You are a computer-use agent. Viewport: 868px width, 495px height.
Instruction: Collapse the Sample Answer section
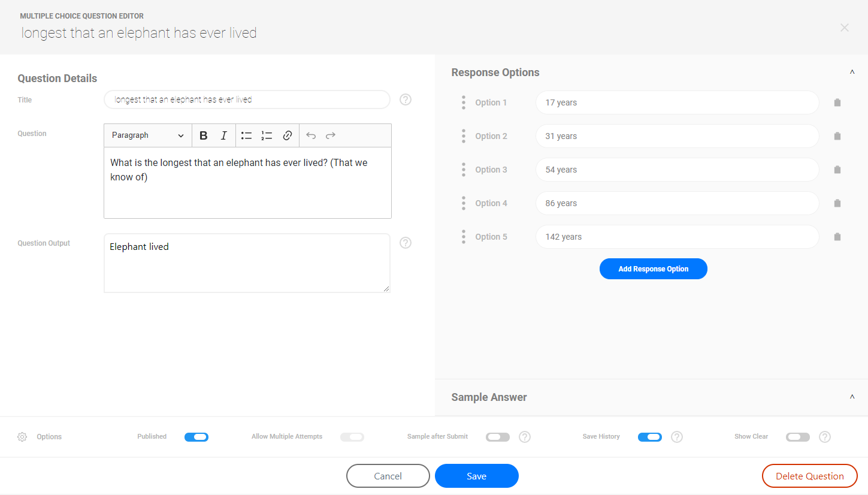(x=852, y=397)
